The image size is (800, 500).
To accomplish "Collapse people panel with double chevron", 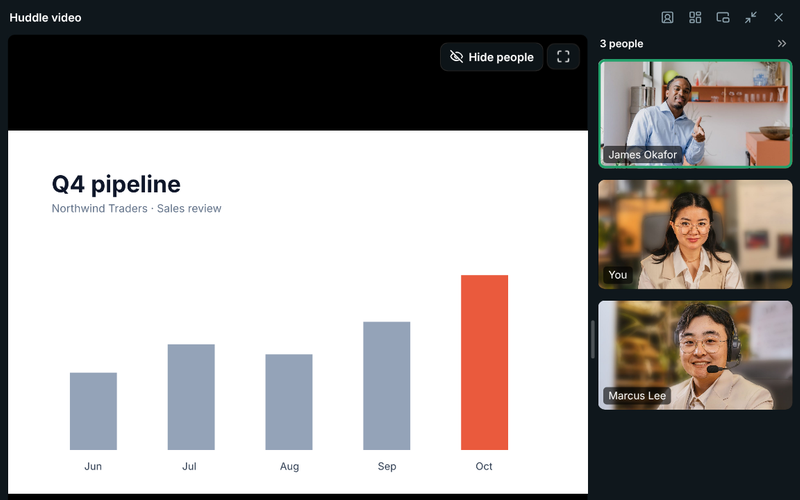I will 782,43.
